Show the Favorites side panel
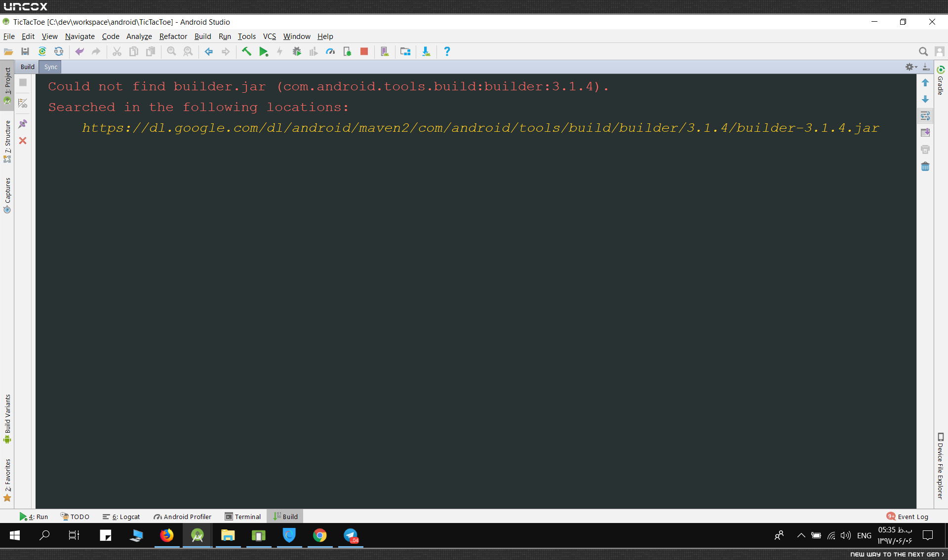Screen dimensions: 948x560 coord(7,480)
